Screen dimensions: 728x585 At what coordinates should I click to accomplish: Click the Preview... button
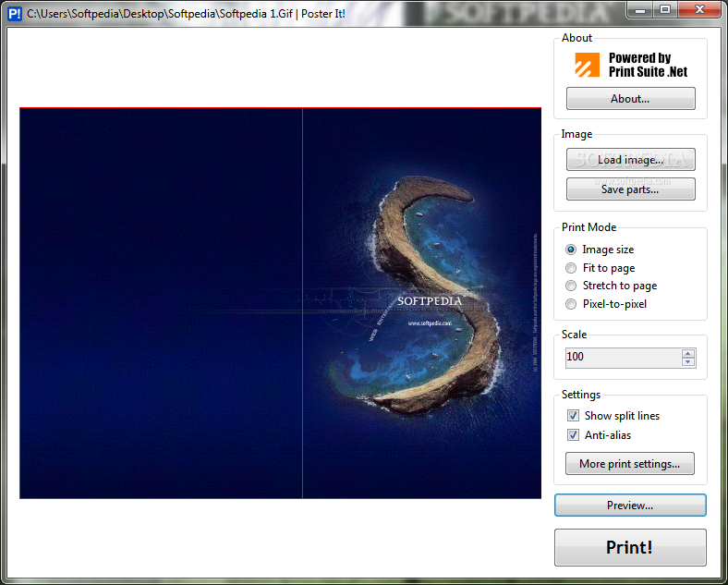pyautogui.click(x=630, y=506)
